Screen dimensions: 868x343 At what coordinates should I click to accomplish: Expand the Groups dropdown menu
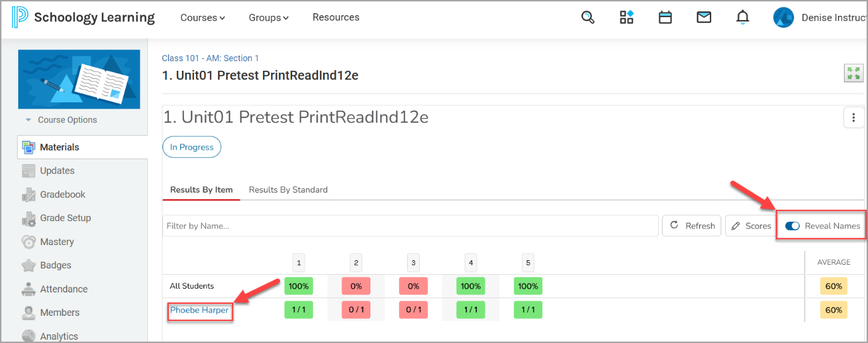tap(269, 18)
